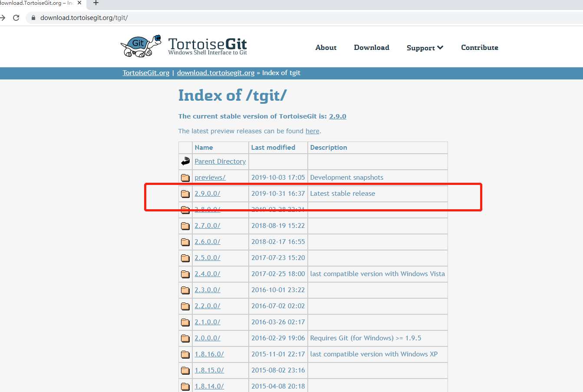
Task: Open the 2.0.0.0/ directory link
Action: (x=208, y=338)
